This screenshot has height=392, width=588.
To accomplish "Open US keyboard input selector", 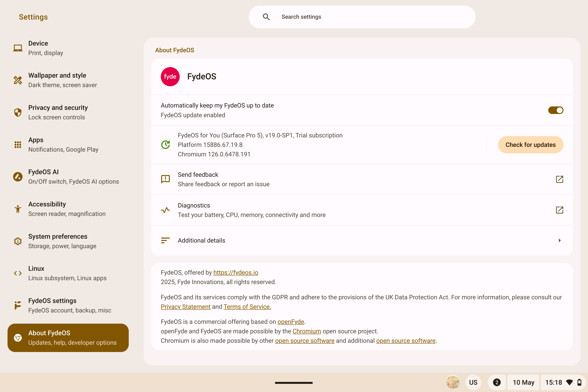I will [x=473, y=382].
